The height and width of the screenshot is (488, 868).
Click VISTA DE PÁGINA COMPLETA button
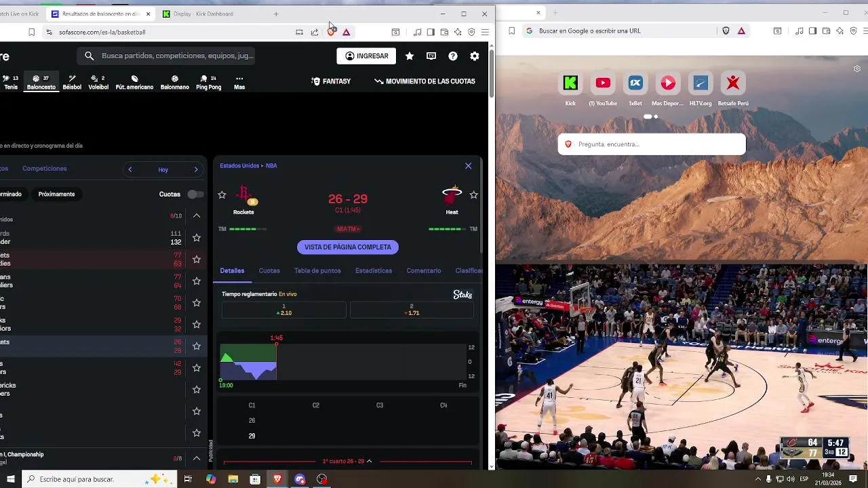tap(348, 247)
